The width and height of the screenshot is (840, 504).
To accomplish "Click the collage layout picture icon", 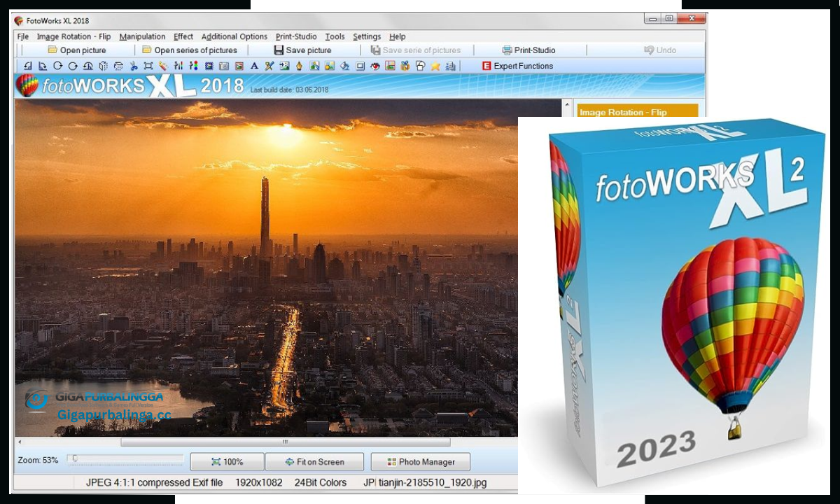I will coord(390,66).
